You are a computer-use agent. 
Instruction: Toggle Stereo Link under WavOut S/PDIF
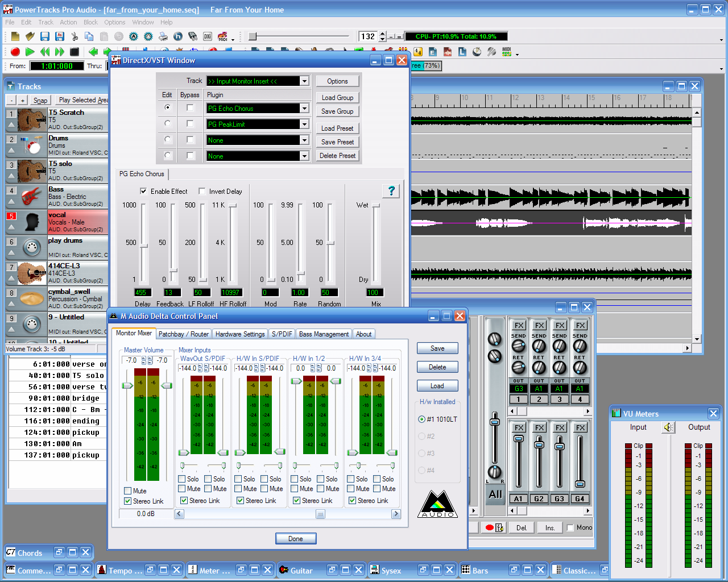[184, 500]
